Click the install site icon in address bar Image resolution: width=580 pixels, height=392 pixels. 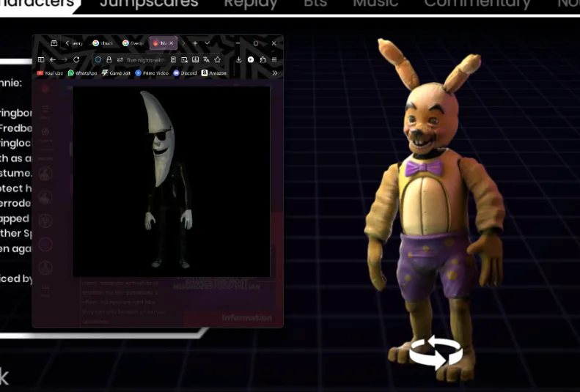click(195, 59)
